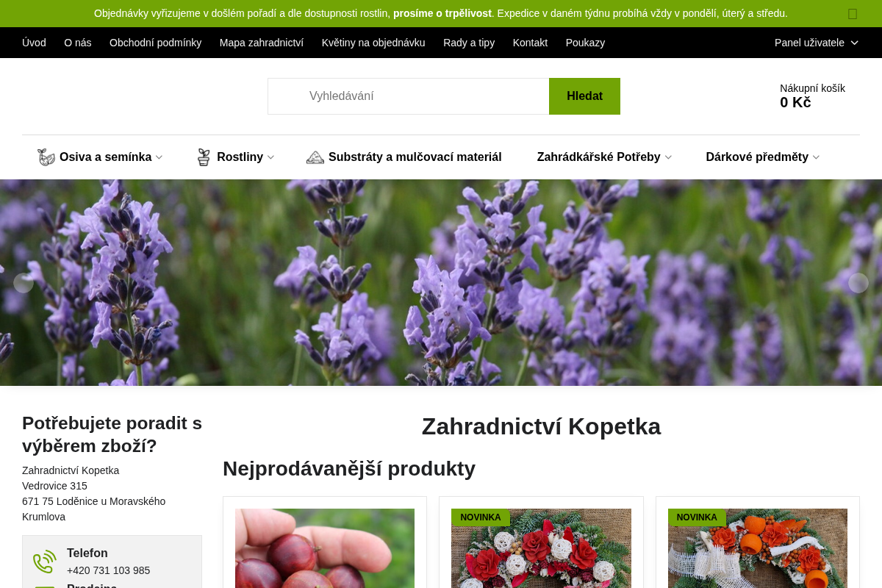Click the phone icon next to Telefon

tap(45, 562)
